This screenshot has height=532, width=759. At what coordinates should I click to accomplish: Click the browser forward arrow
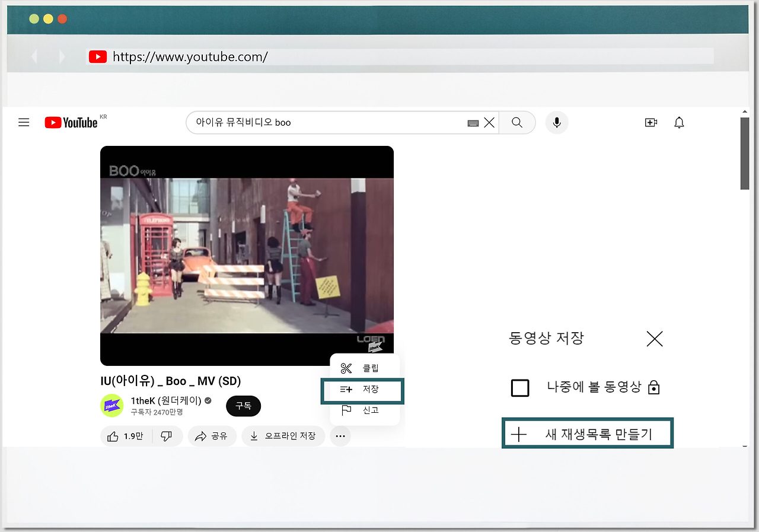(x=62, y=57)
